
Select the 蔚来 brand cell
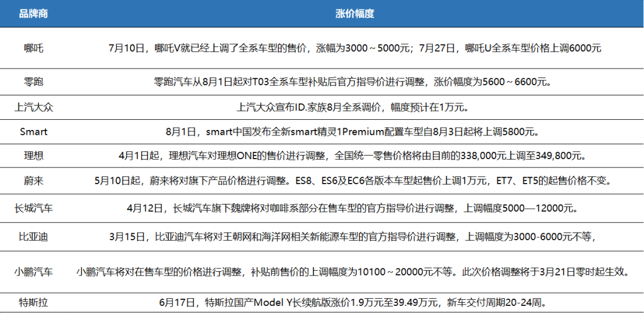coord(33,180)
